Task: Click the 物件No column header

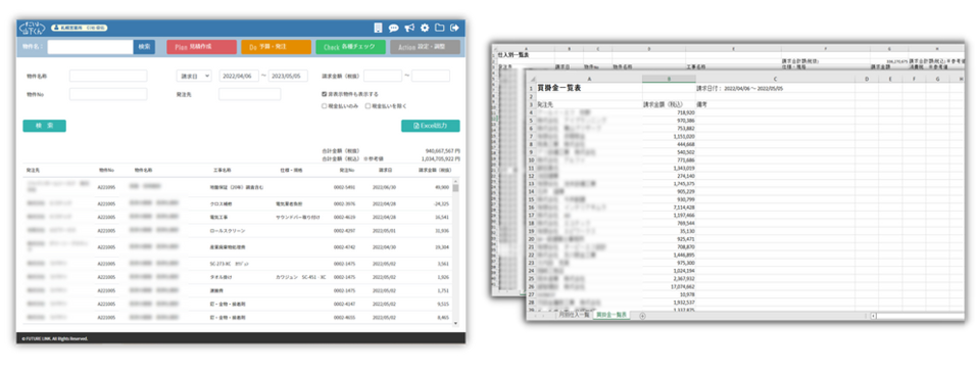Action: coord(106,170)
